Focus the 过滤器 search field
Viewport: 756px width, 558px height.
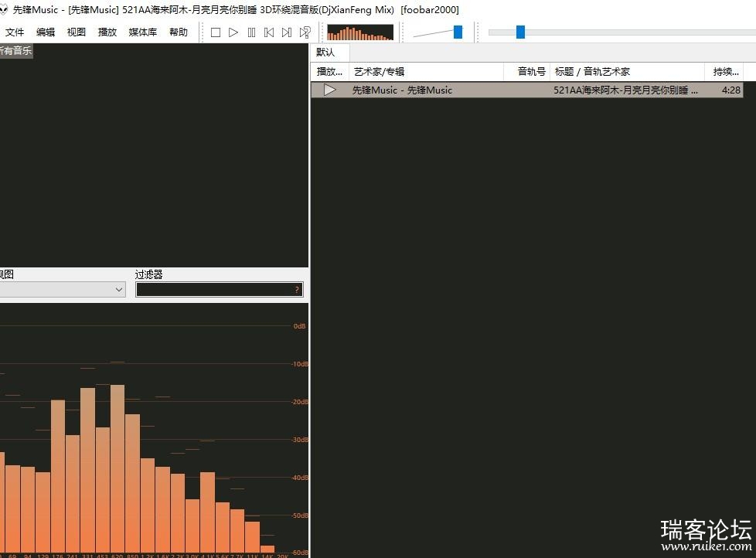point(220,290)
